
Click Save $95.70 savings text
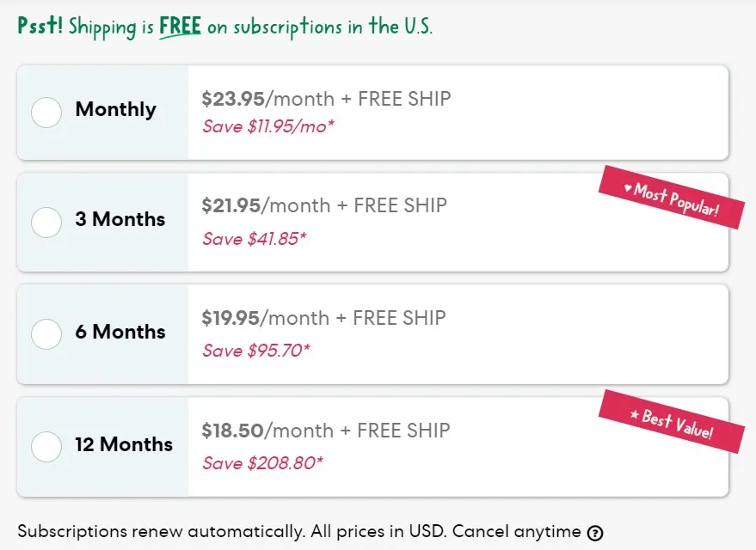point(256,351)
